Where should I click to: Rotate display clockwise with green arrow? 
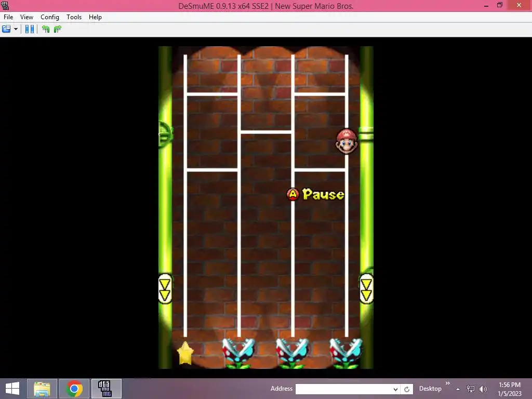58,29
